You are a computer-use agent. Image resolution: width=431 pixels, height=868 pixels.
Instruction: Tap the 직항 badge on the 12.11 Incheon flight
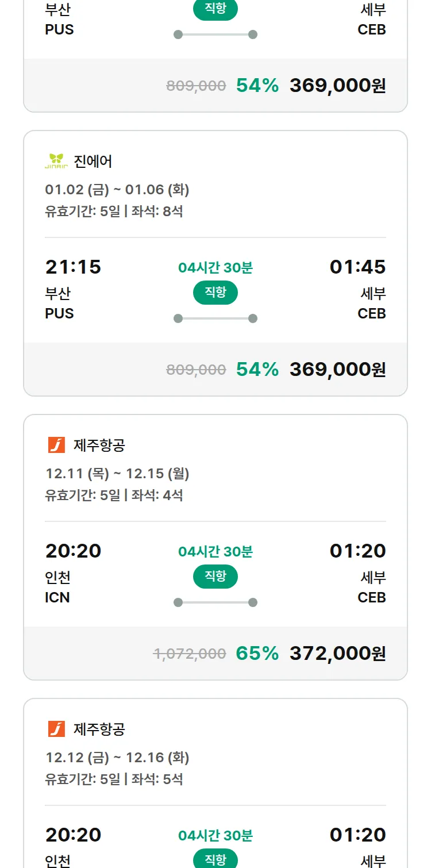tap(215, 577)
